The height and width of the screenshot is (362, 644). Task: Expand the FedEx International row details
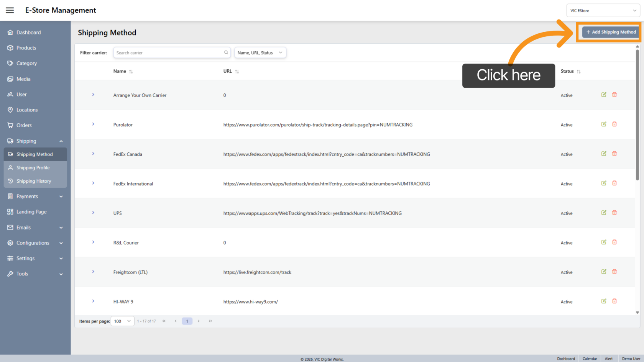(93, 183)
